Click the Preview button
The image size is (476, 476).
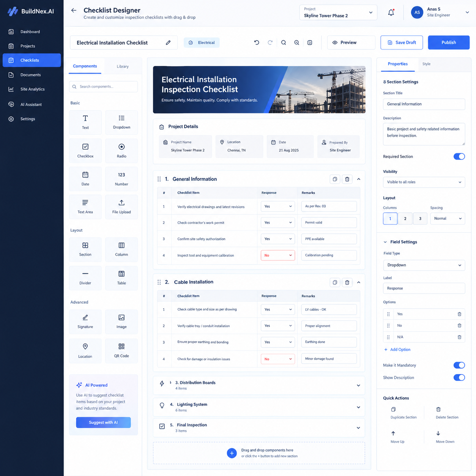(x=351, y=43)
